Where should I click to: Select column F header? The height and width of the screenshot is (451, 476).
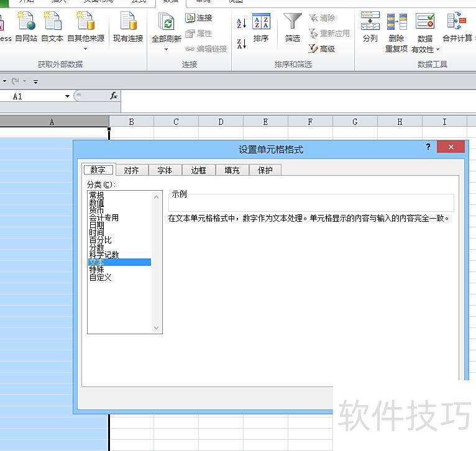click(x=310, y=122)
